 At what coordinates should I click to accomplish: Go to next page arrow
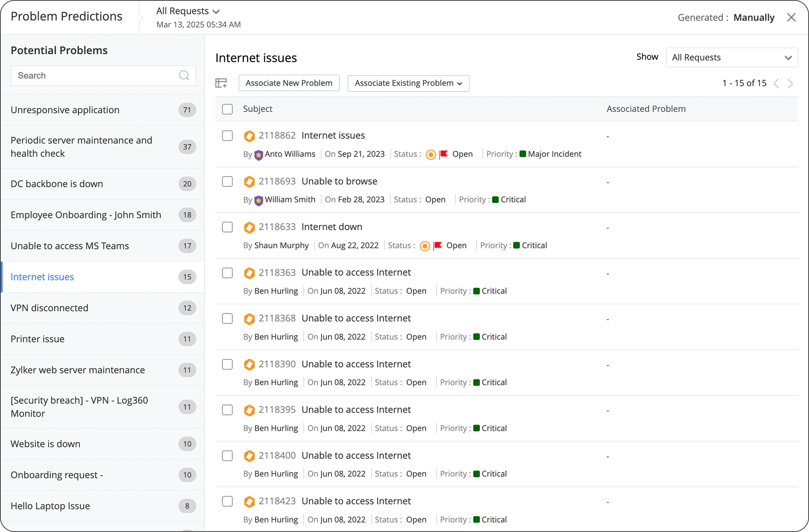click(x=790, y=83)
